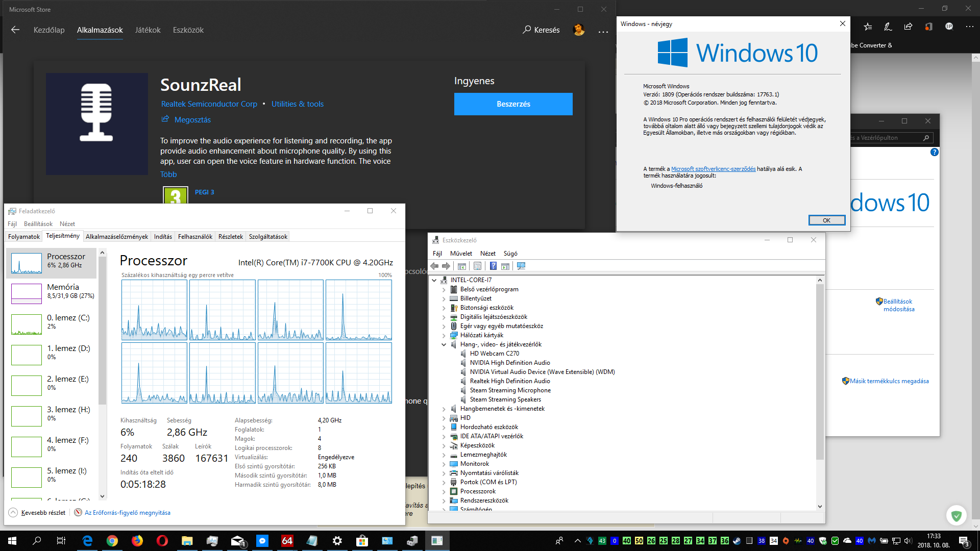The image size is (980, 551).
Task: Open the Edge favorites star-list icon
Action: click(x=868, y=27)
